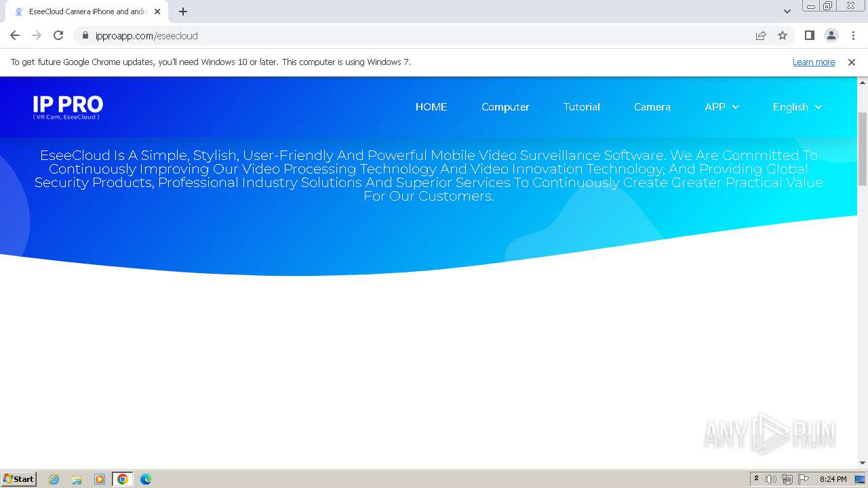
Task: Open the File Explorer taskbar icon
Action: pyautogui.click(x=77, y=479)
